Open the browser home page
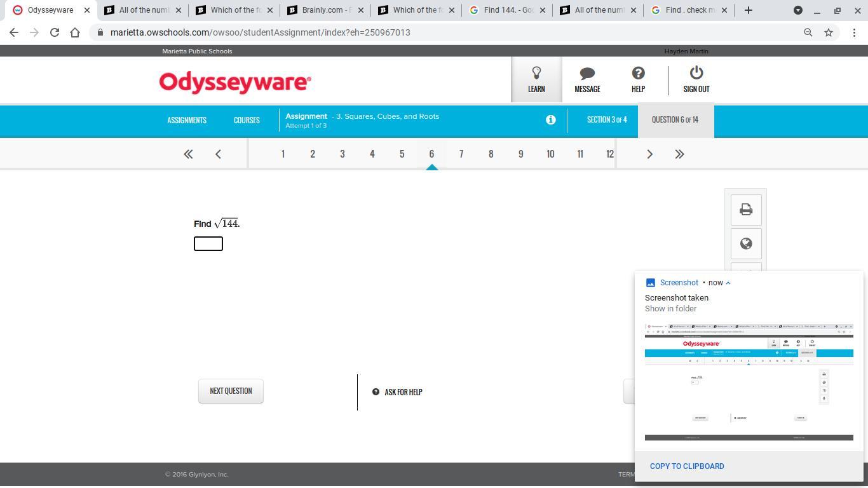This screenshot has width=868, height=488. [x=75, y=32]
